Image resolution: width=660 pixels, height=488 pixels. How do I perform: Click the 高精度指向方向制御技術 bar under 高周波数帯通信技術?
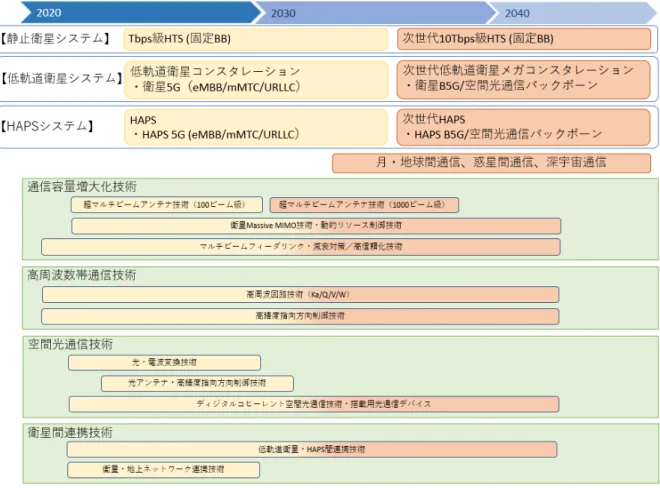pos(300,316)
